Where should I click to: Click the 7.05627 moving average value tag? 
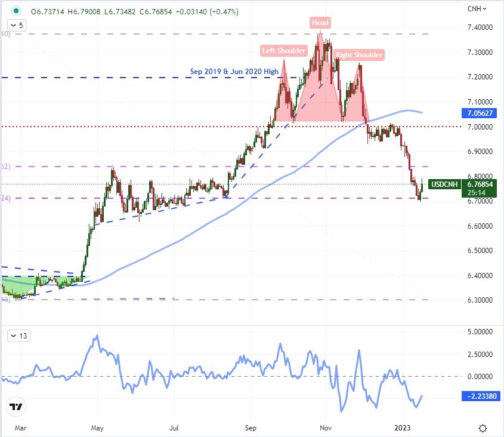[x=480, y=113]
